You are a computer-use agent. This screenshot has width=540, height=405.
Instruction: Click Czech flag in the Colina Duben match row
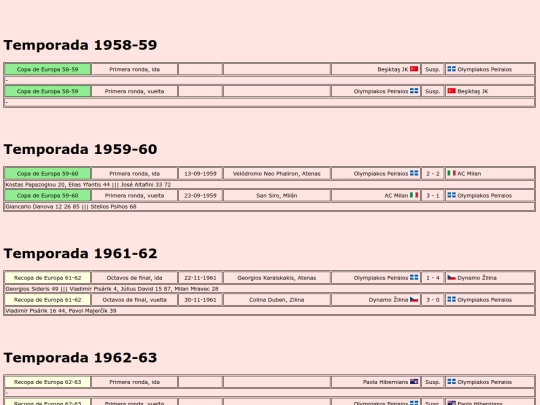tap(414, 300)
